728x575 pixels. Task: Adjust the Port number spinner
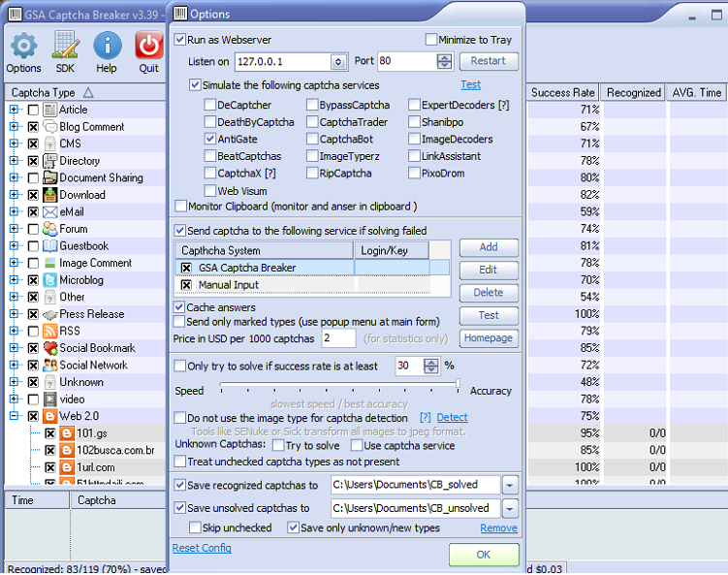coord(444,61)
